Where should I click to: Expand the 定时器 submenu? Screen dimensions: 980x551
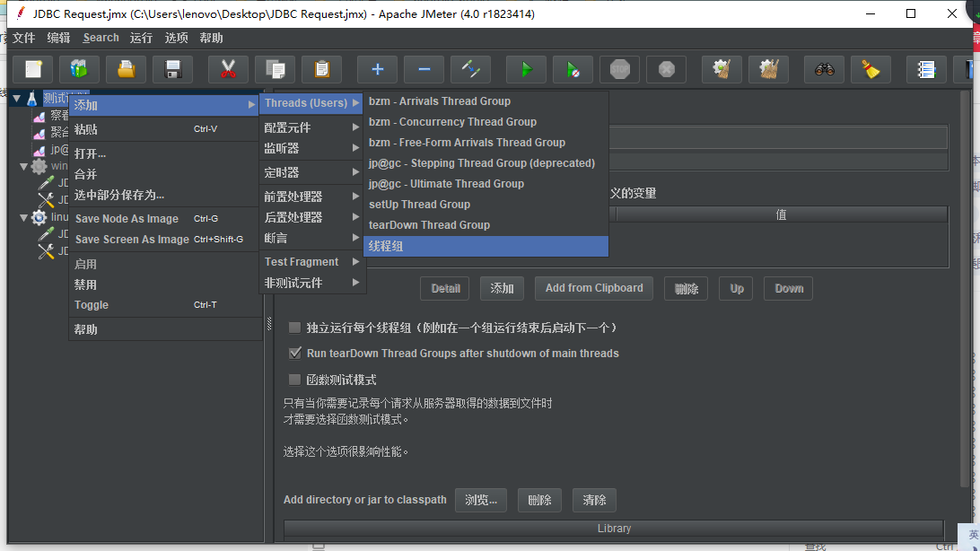tap(311, 172)
